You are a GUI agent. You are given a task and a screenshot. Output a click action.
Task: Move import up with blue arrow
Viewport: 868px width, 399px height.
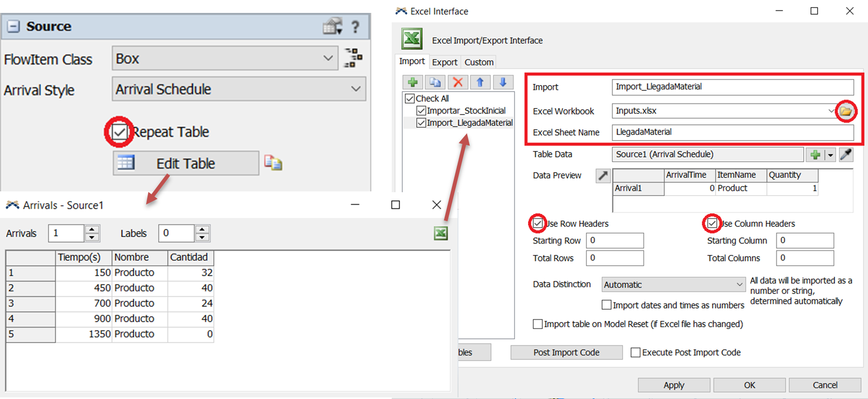click(x=480, y=82)
